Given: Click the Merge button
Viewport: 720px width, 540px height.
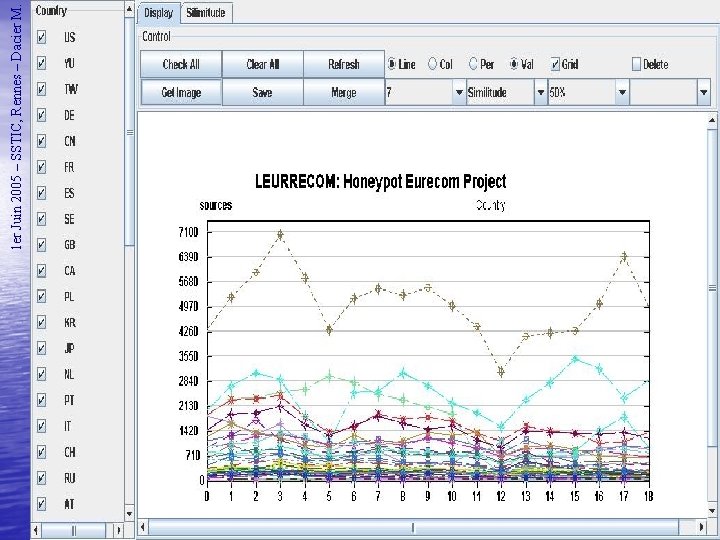Looking at the screenshot, I should click(x=344, y=92).
